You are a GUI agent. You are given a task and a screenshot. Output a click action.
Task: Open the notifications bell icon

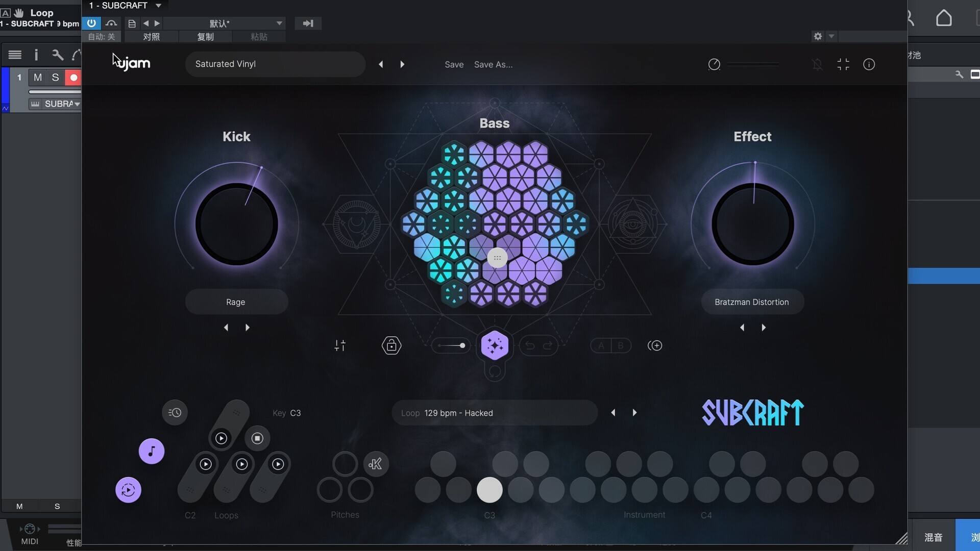[x=817, y=64]
